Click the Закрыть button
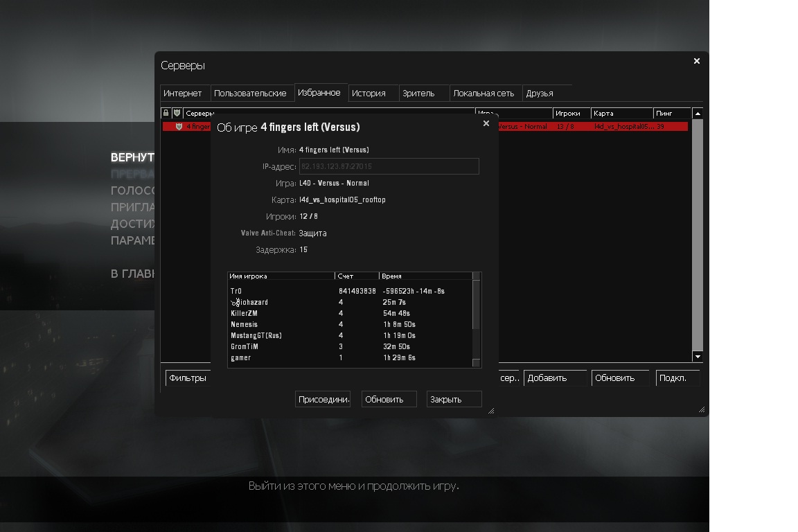The image size is (798, 532). pos(454,400)
